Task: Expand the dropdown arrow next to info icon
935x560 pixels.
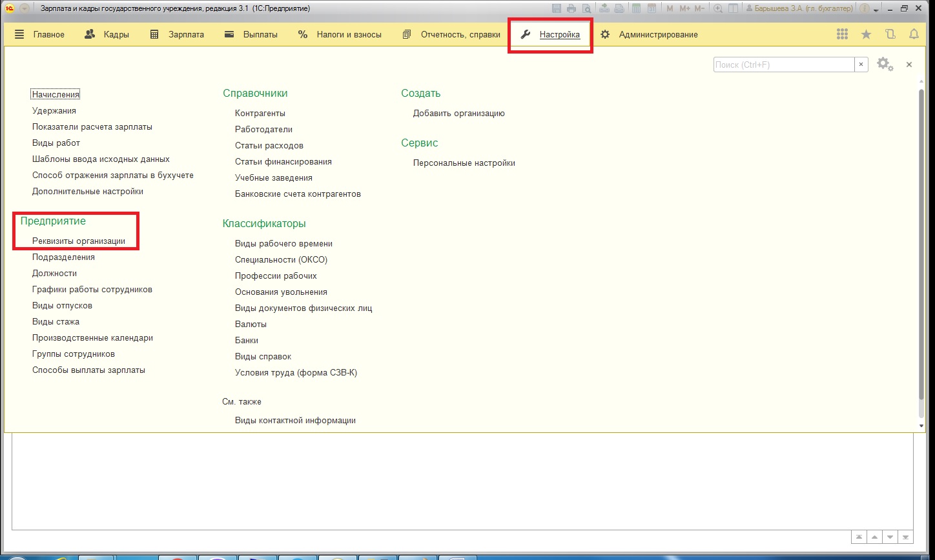Action: click(876, 10)
